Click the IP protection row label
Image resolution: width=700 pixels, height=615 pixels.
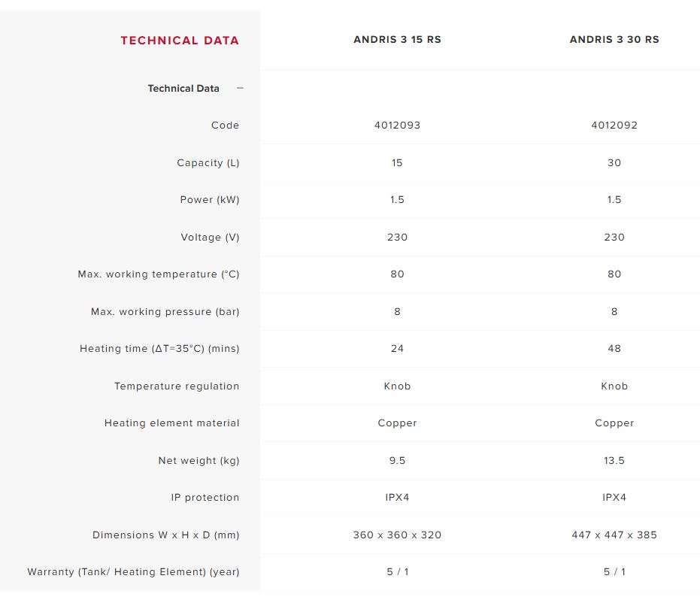click(x=205, y=497)
